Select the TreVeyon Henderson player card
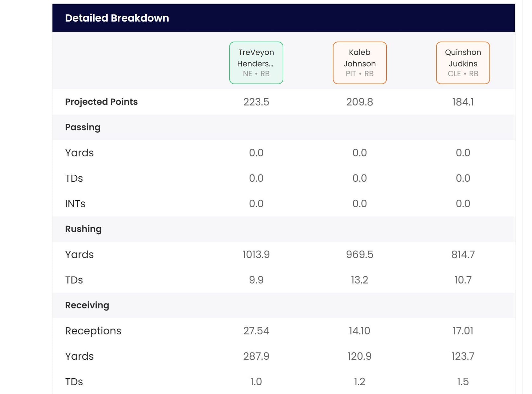Image resolution: width=532 pixels, height=394 pixels. (256, 63)
